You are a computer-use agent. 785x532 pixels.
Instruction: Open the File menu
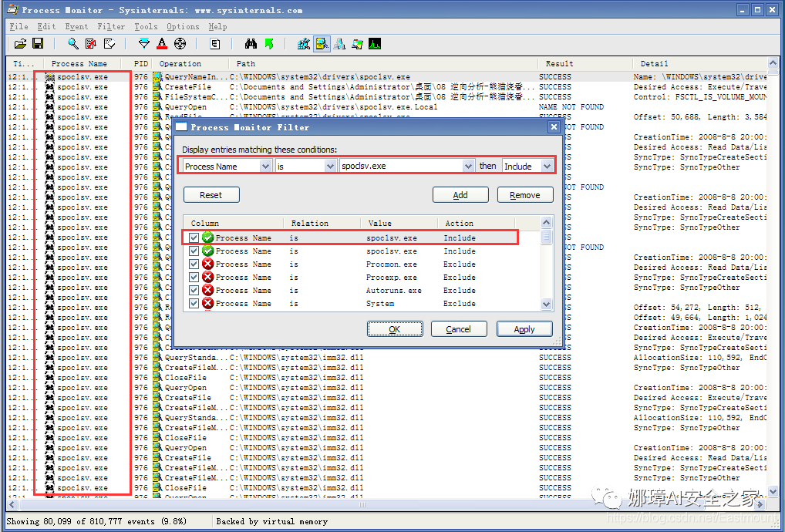(19, 26)
